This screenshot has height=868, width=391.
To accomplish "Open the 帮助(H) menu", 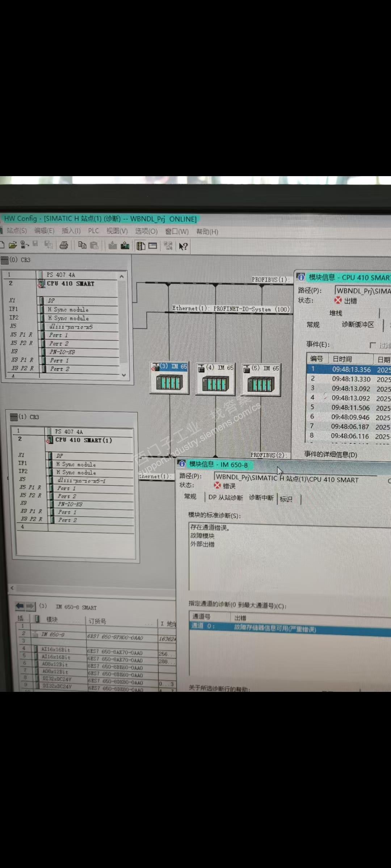I will [207, 232].
